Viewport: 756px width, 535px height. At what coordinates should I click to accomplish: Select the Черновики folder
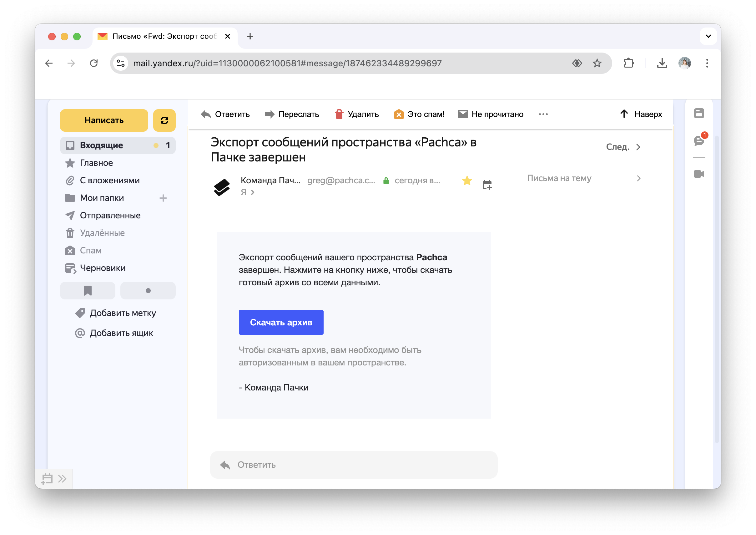click(x=103, y=268)
